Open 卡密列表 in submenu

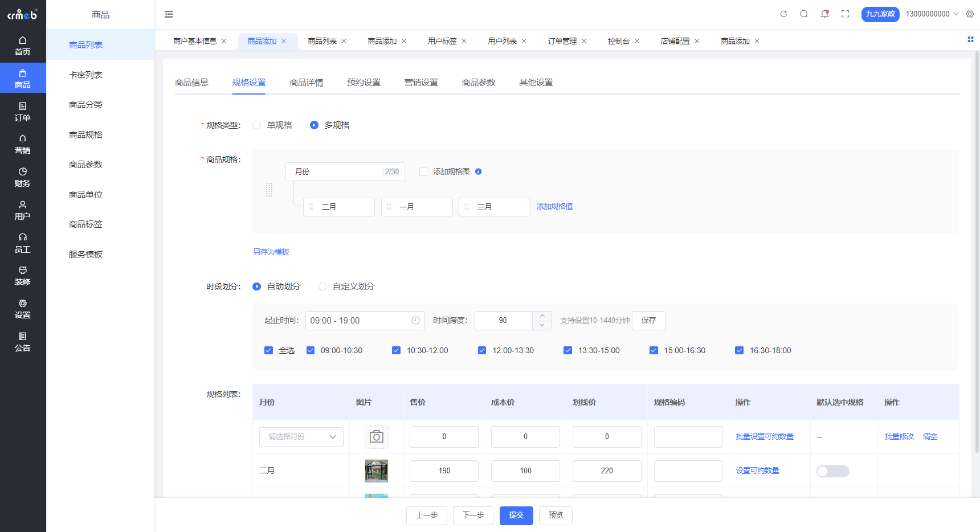100,75
